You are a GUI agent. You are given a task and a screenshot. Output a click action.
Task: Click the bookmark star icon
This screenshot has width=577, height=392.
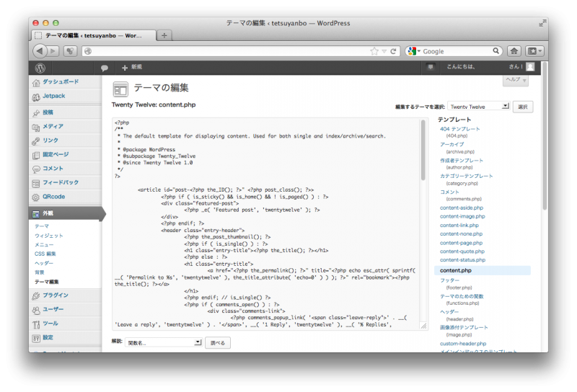(374, 51)
